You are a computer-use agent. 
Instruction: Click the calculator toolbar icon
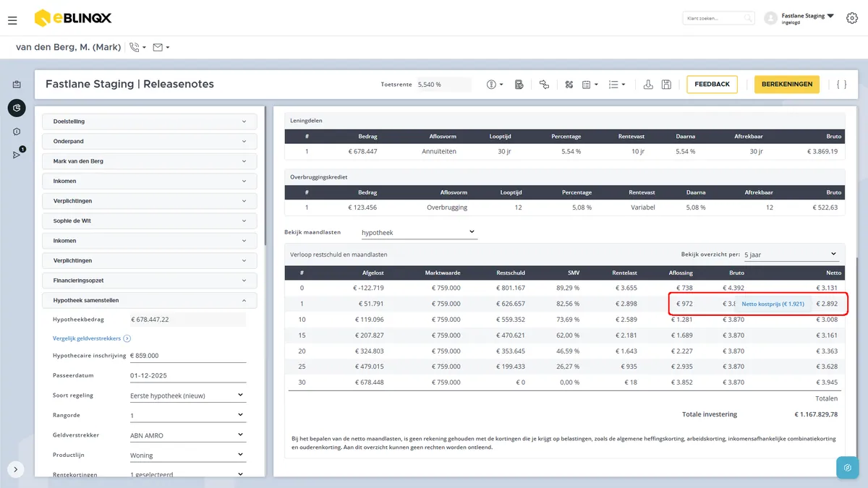pos(519,85)
